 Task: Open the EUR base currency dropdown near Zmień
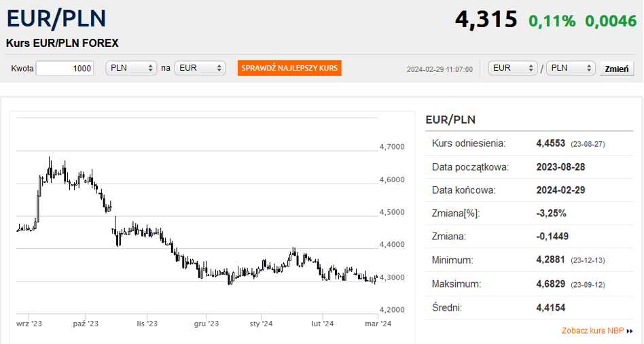tap(513, 68)
